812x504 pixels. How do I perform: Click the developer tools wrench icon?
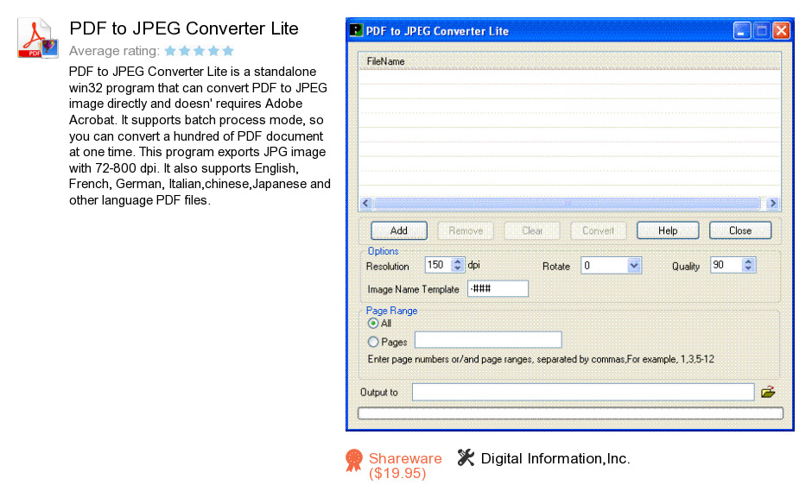[466, 457]
